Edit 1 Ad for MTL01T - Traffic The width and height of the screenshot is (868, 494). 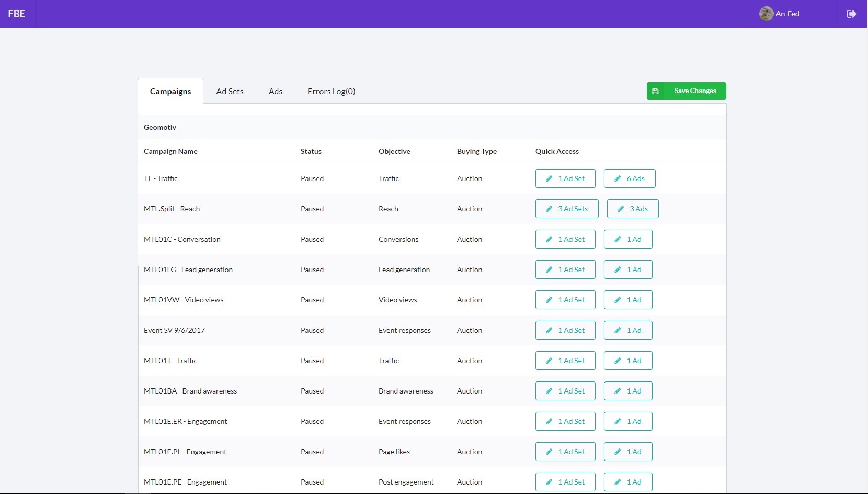628,361
